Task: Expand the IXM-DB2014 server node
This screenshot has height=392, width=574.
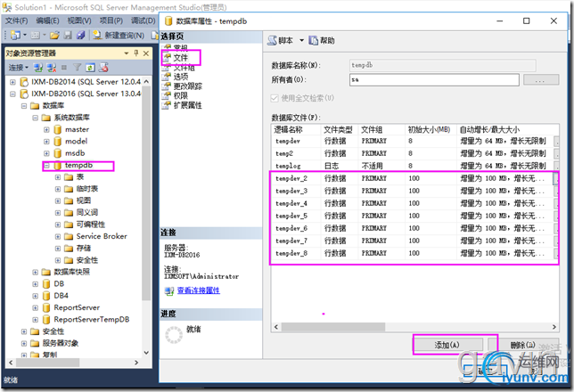Action: 12,82
